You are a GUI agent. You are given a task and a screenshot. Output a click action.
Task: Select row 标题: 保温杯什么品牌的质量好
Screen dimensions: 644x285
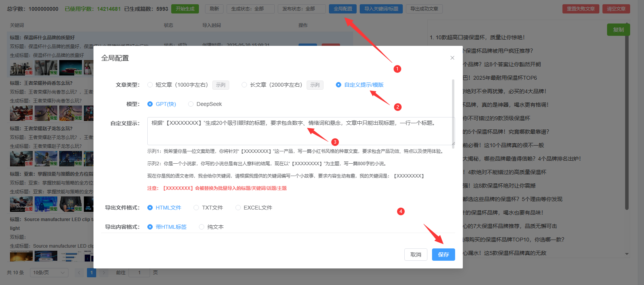click(42, 38)
